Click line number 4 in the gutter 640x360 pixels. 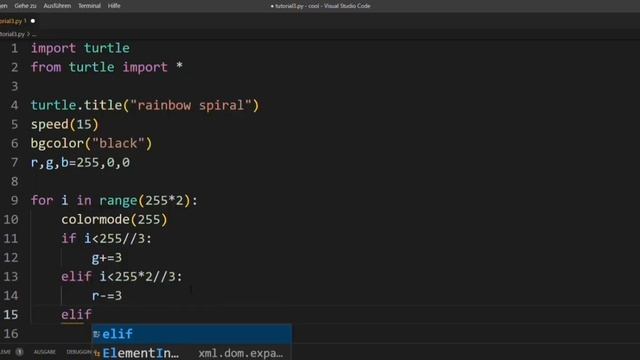coord(15,105)
